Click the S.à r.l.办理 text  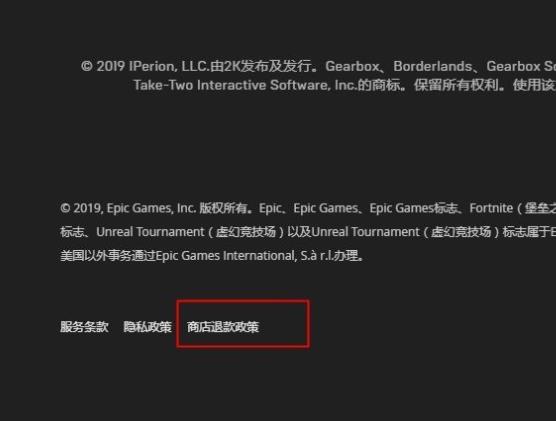point(330,256)
